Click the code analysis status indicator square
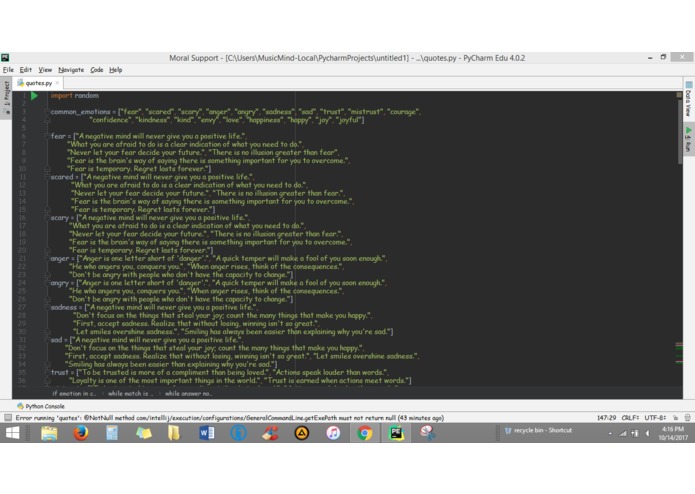The height and width of the screenshot is (494, 695). tap(679, 95)
